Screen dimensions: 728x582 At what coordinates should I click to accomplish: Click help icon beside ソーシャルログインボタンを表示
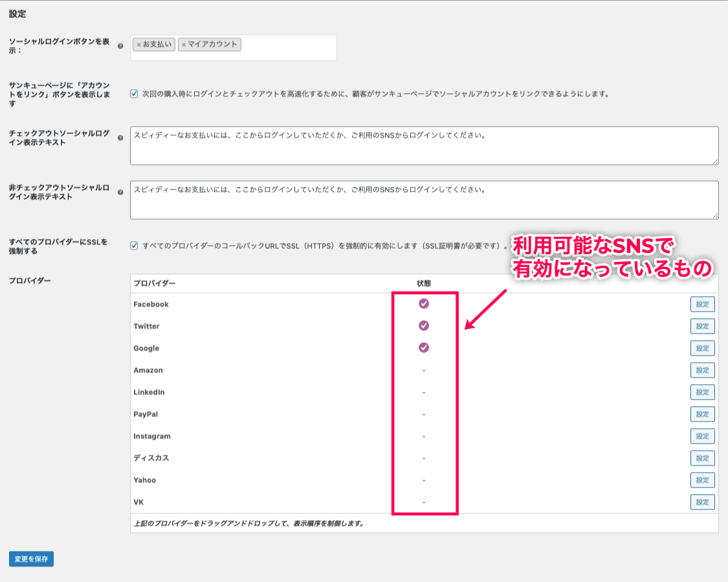click(x=120, y=46)
